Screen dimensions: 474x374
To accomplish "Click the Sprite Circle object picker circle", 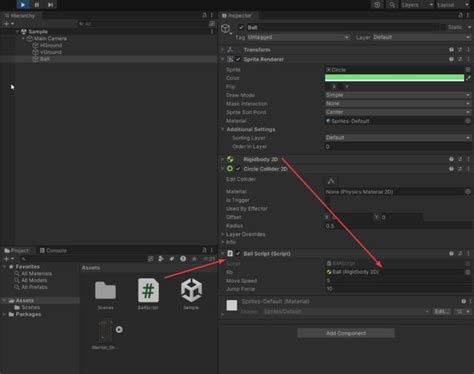I will click(468, 70).
